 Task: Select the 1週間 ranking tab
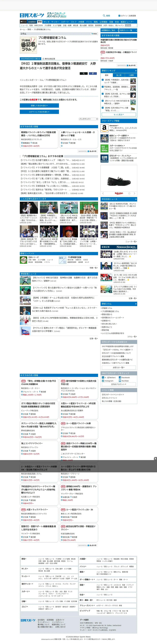pos(131,75)
